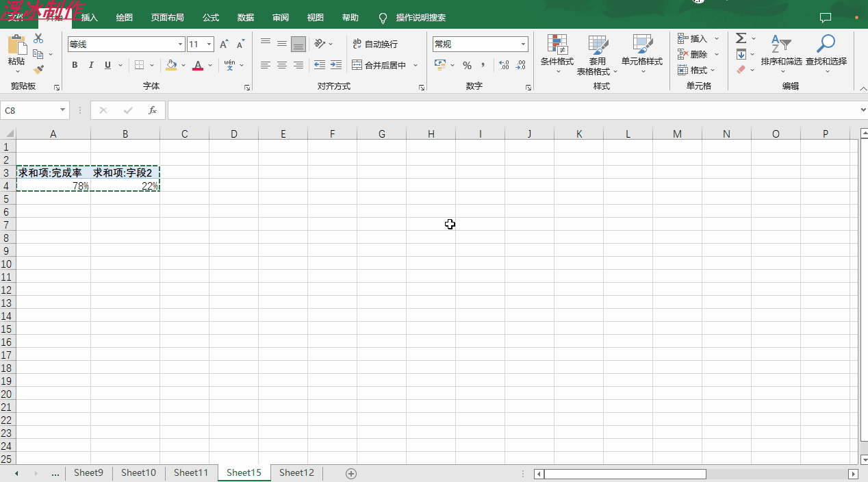
Task: Open 单元格样式 cell styles
Action: click(642, 54)
